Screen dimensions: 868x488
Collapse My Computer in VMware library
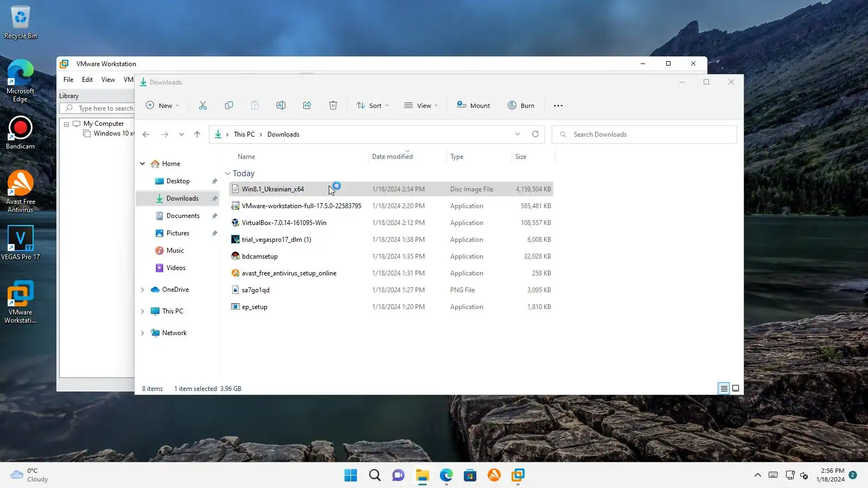point(67,124)
